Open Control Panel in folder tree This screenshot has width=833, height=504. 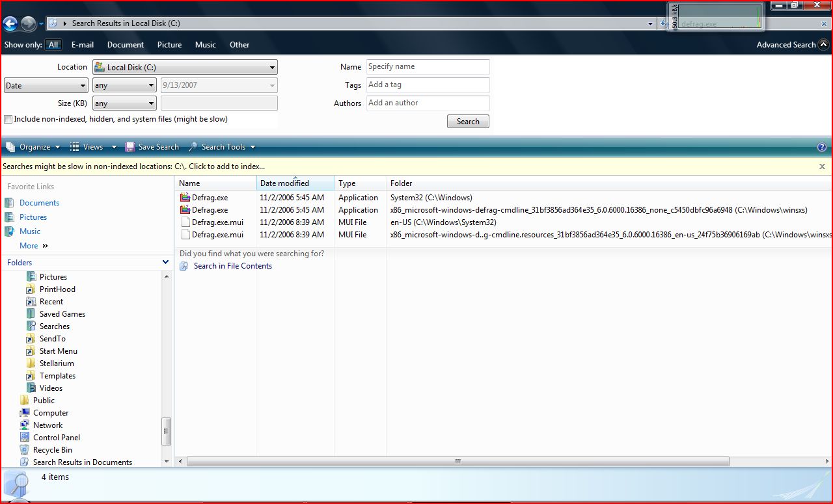pos(57,438)
